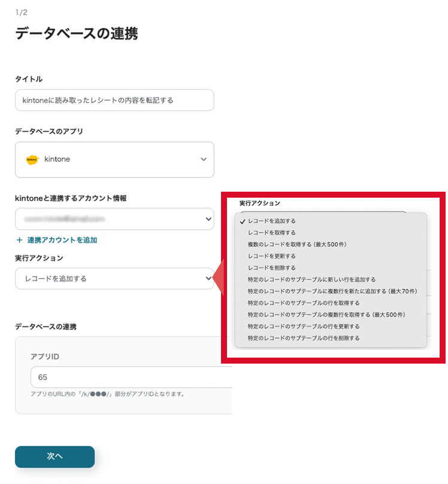Click the title field with the kintone receipt text
448x484 pixels.
pos(114,100)
